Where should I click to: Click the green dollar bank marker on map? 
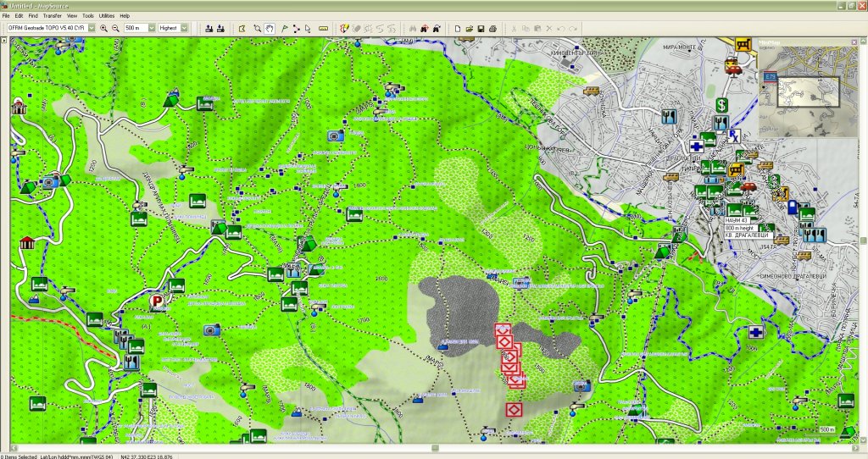721,105
